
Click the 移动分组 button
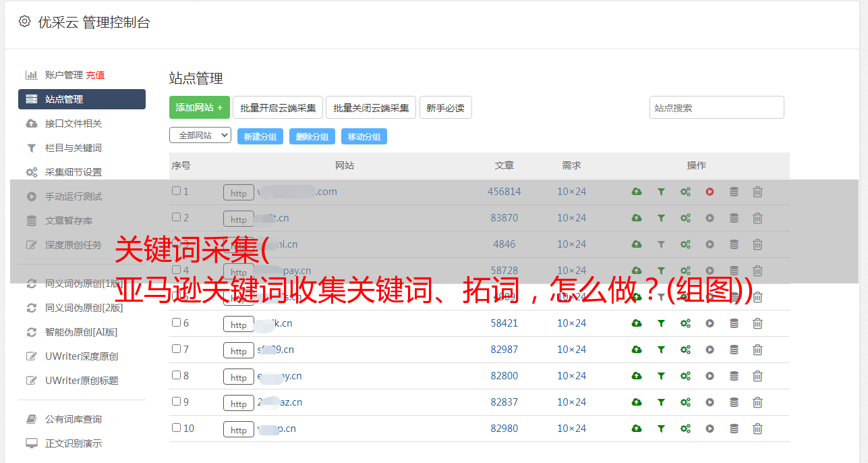click(x=364, y=136)
